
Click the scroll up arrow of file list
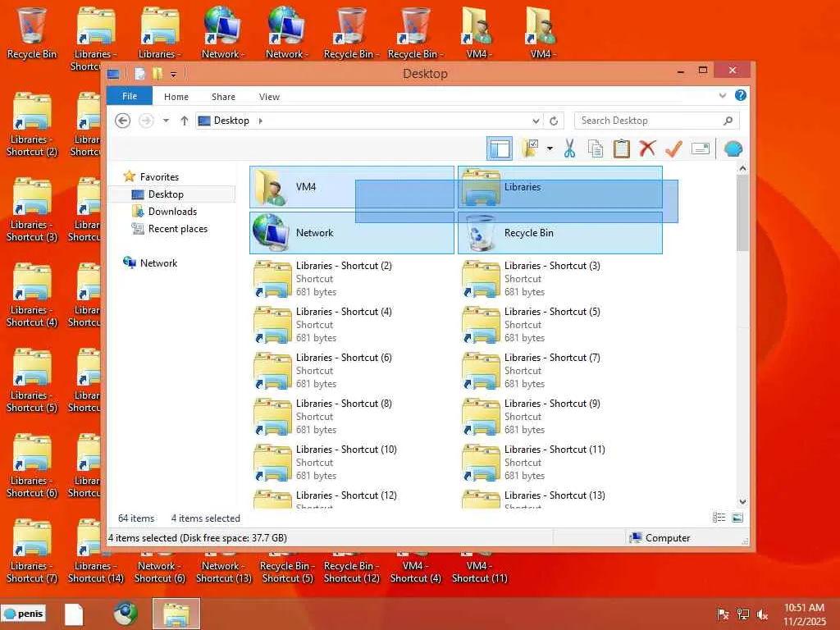[x=742, y=169]
